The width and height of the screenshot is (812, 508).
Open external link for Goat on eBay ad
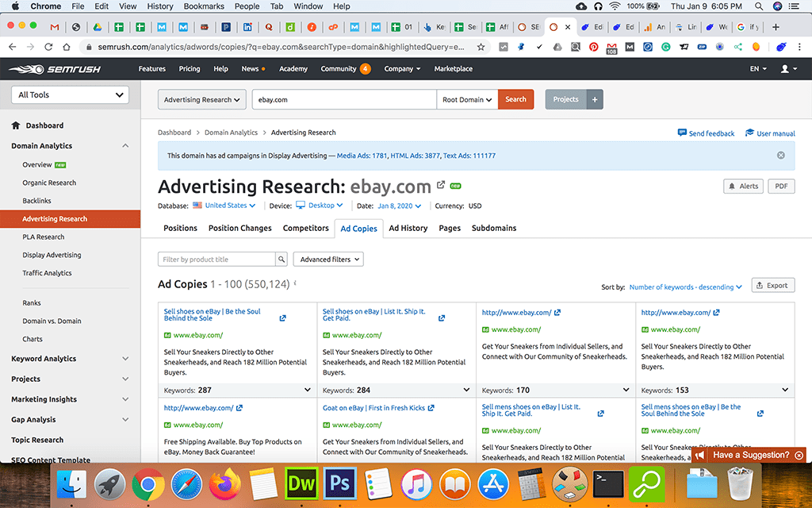point(431,408)
